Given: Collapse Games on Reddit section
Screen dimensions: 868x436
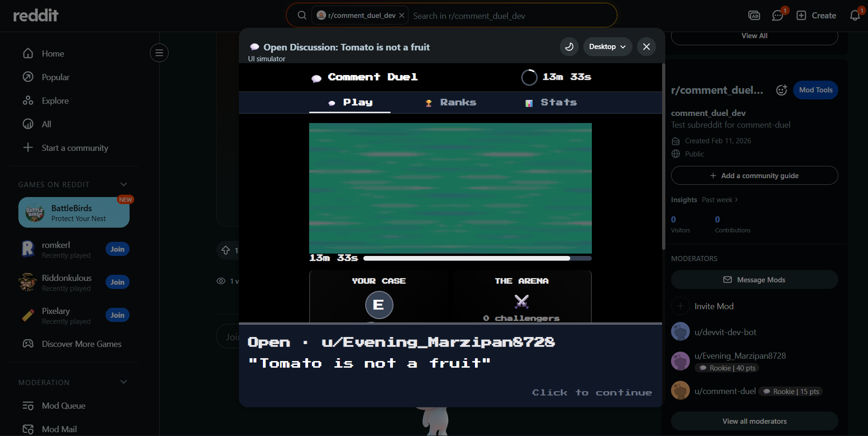Looking at the screenshot, I should 123,184.
